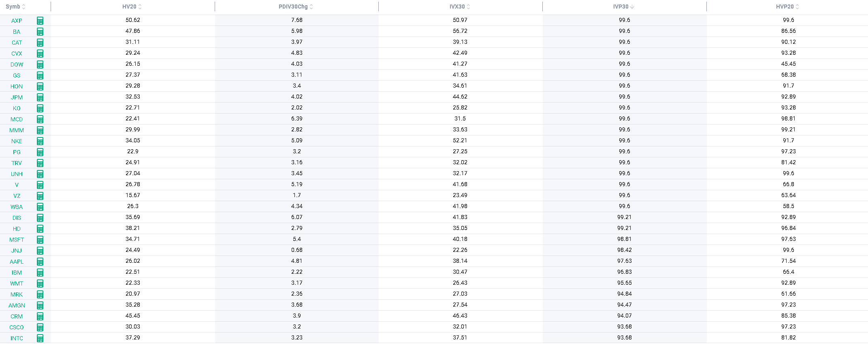Click calculator icon for WBA
Image resolution: width=868 pixels, height=350 pixels.
pyautogui.click(x=40, y=207)
